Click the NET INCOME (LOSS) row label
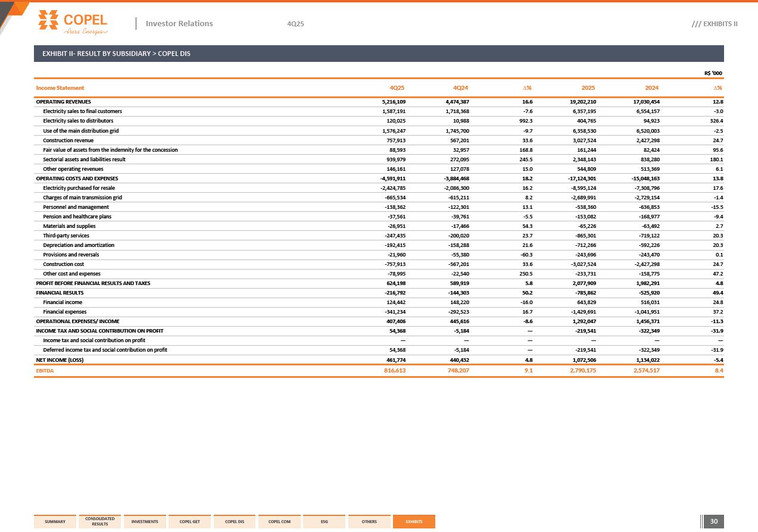Screen dimensions: 758x532 coord(60,359)
